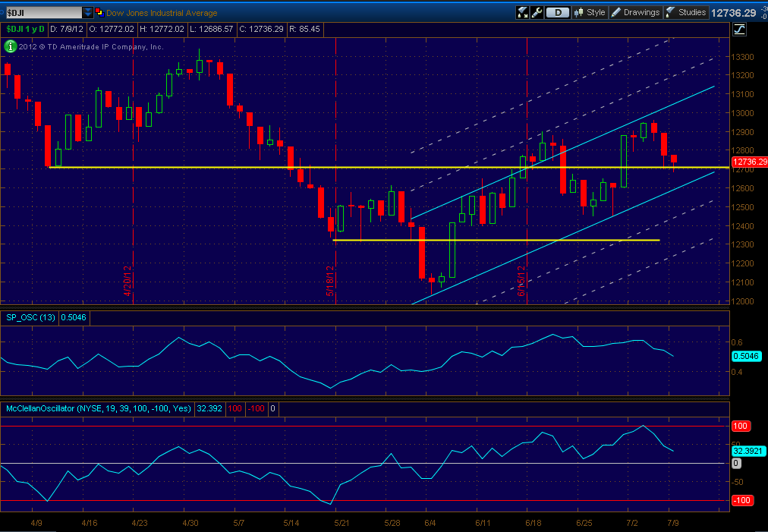Click the curve icon above the price axis
Image resolution: width=768 pixels, height=532 pixels.
click(739, 30)
